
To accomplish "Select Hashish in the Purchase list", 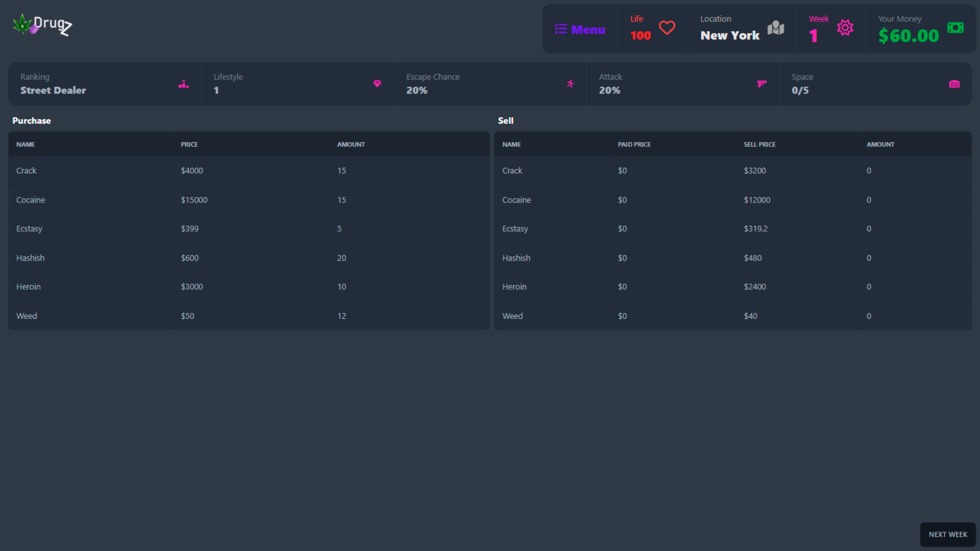I will pyautogui.click(x=30, y=258).
